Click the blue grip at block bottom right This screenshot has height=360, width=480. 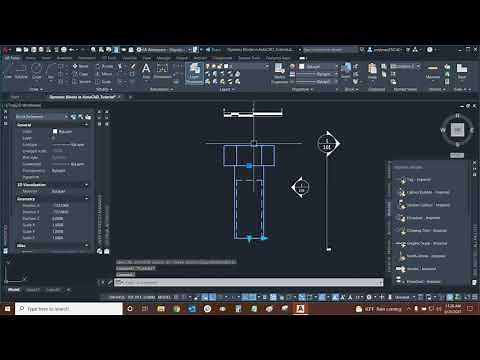coord(264,238)
